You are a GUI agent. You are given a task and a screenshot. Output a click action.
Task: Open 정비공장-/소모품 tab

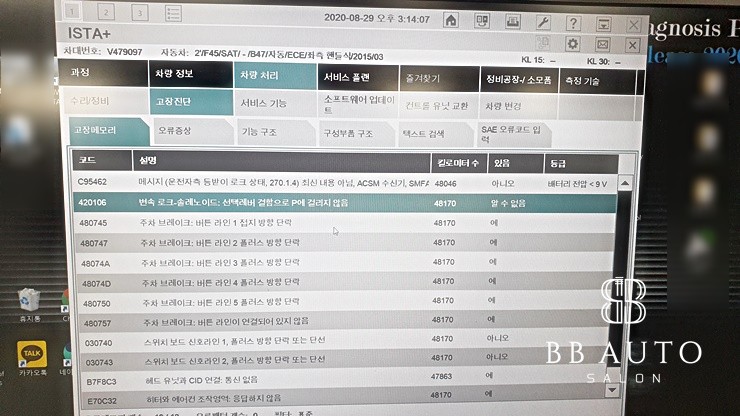[x=519, y=80]
